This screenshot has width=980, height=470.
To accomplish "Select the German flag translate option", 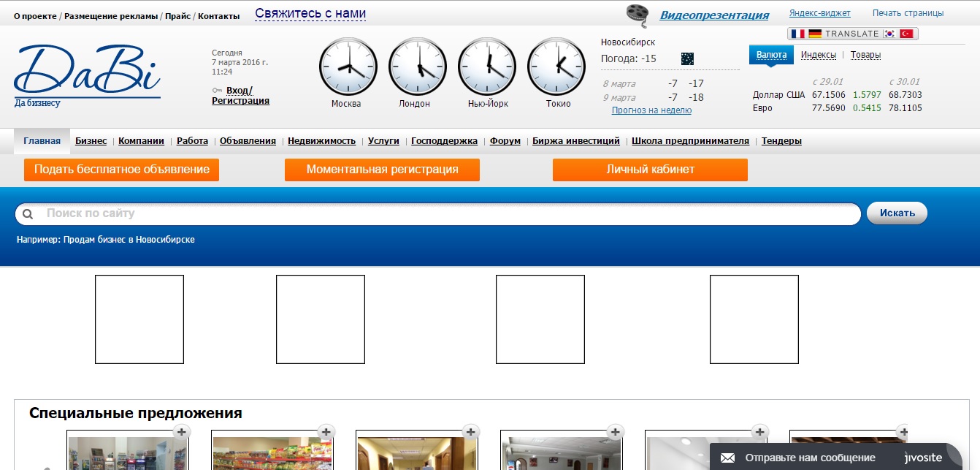I will tap(815, 34).
